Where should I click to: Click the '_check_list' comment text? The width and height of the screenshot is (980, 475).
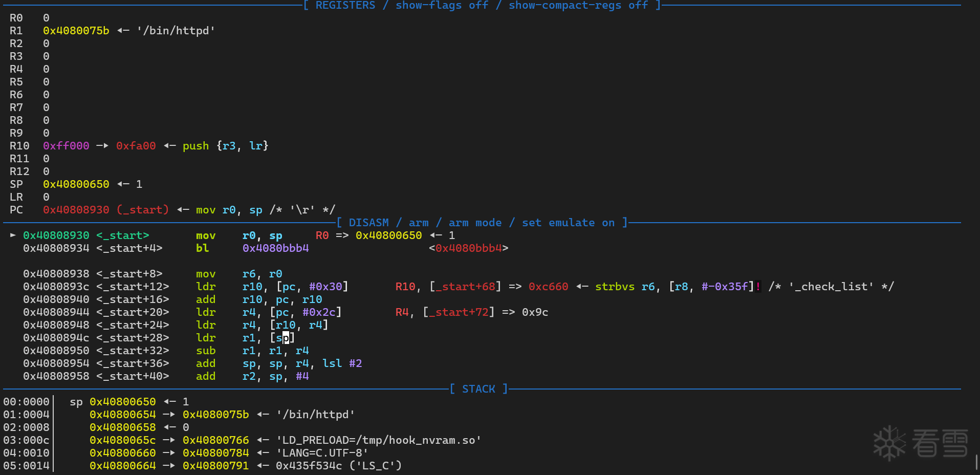[x=831, y=287]
